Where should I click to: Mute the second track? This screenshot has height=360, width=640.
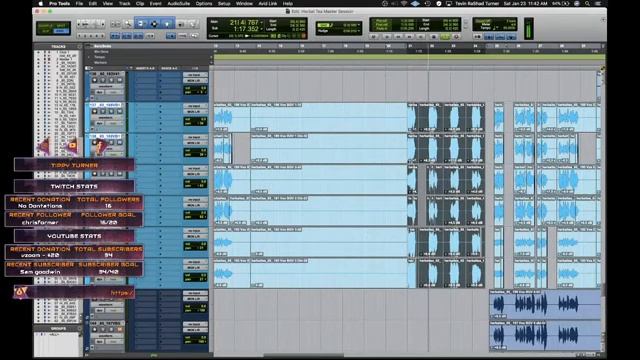click(x=119, y=111)
